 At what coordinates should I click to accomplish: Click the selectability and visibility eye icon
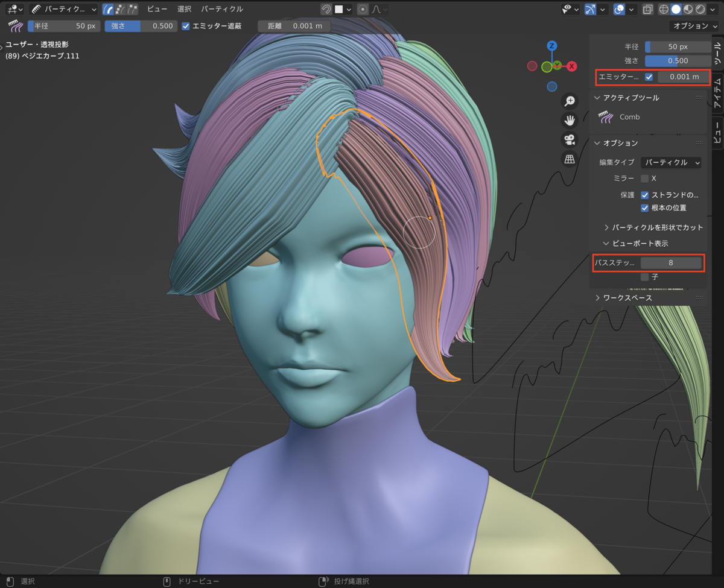pyautogui.click(x=570, y=9)
